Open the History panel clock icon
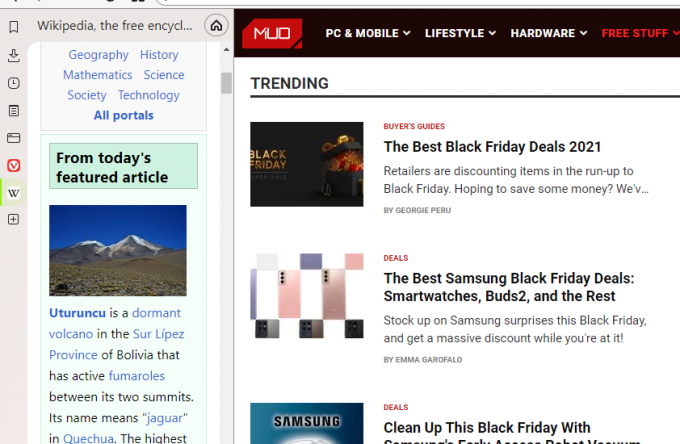The image size is (680, 444). pos(13,83)
